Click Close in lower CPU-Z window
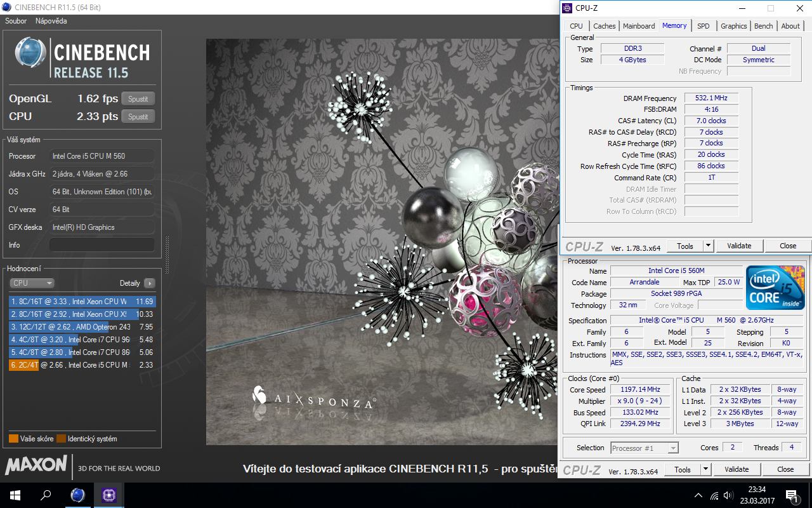 [785, 470]
